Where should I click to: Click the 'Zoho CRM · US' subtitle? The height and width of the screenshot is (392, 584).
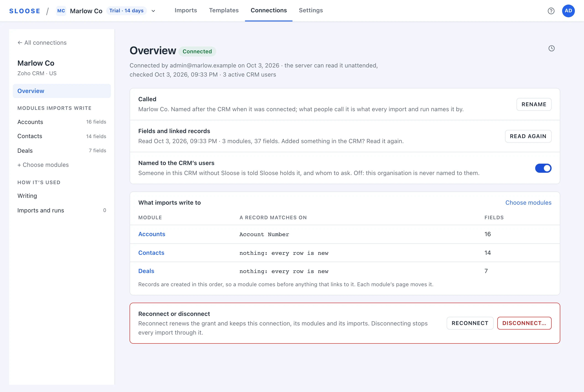[37, 73]
